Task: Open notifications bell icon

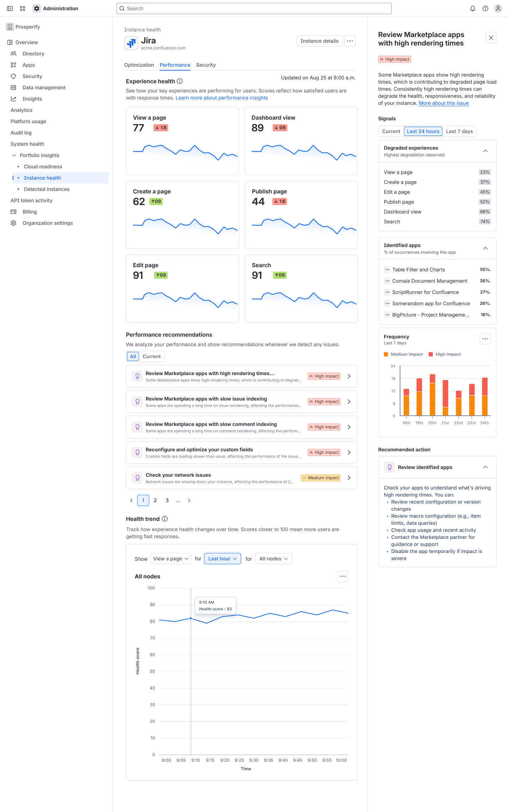Action: tap(473, 8)
